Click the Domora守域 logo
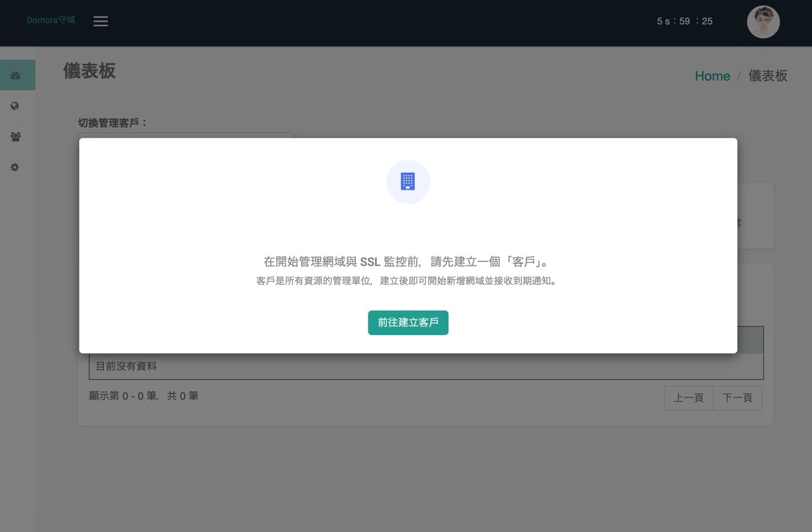Screen dimensions: 812x532 click(51, 20)
